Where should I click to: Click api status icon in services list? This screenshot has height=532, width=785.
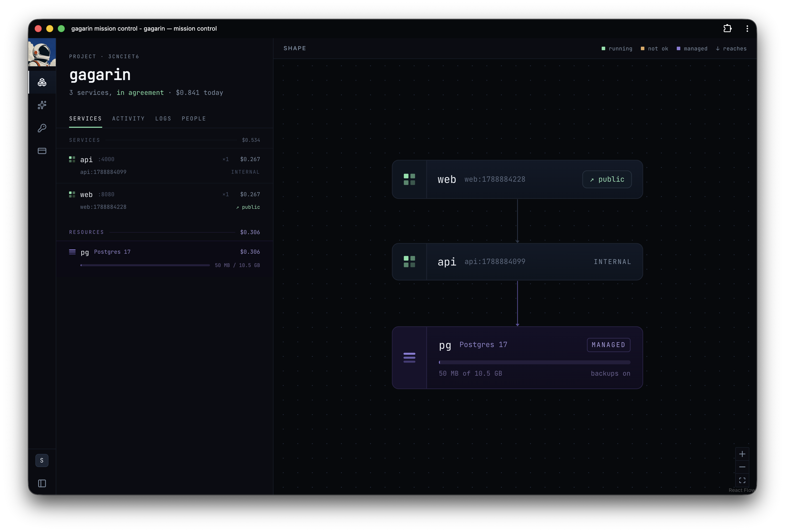pyautogui.click(x=72, y=159)
